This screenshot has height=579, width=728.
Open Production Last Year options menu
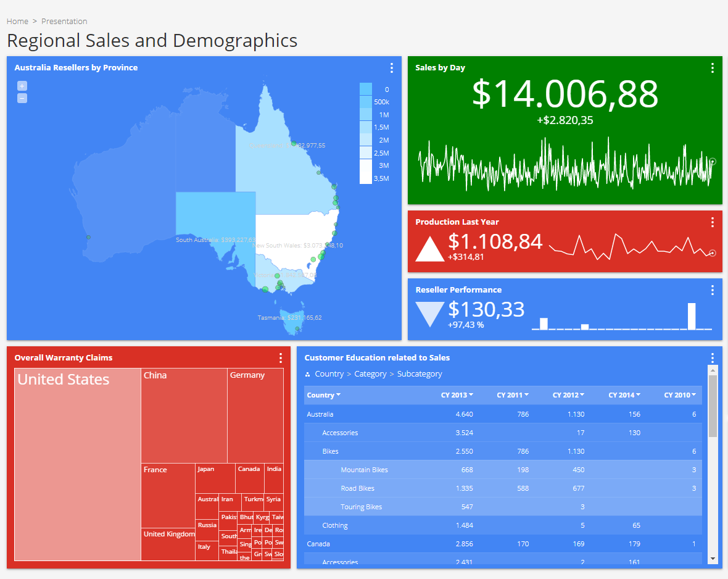coord(713,222)
